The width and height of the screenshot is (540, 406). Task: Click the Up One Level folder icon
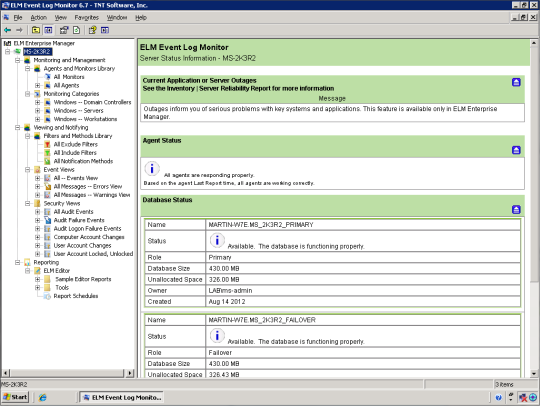pyautogui.click(x=35, y=30)
